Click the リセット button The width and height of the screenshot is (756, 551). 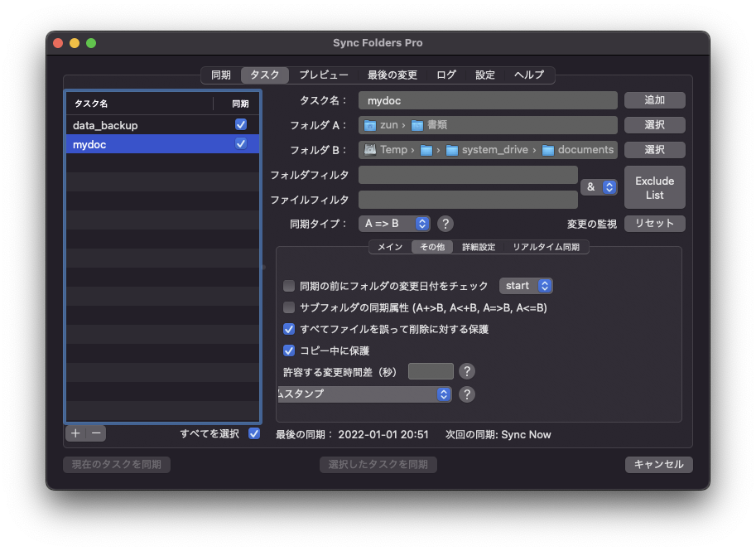(655, 224)
